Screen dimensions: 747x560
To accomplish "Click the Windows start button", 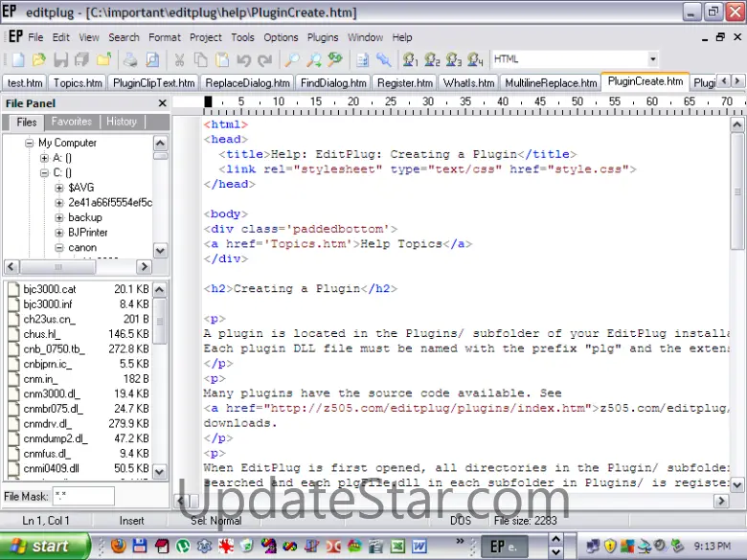I will (44, 546).
